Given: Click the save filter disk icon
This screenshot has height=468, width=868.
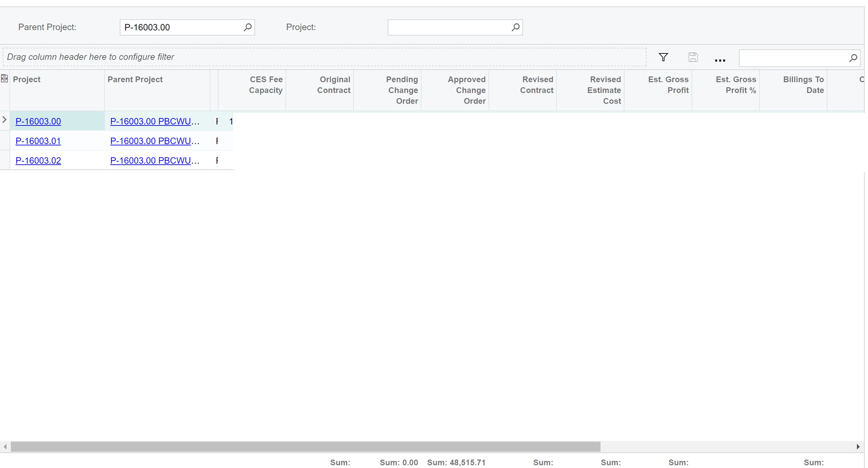Looking at the screenshot, I should point(693,57).
